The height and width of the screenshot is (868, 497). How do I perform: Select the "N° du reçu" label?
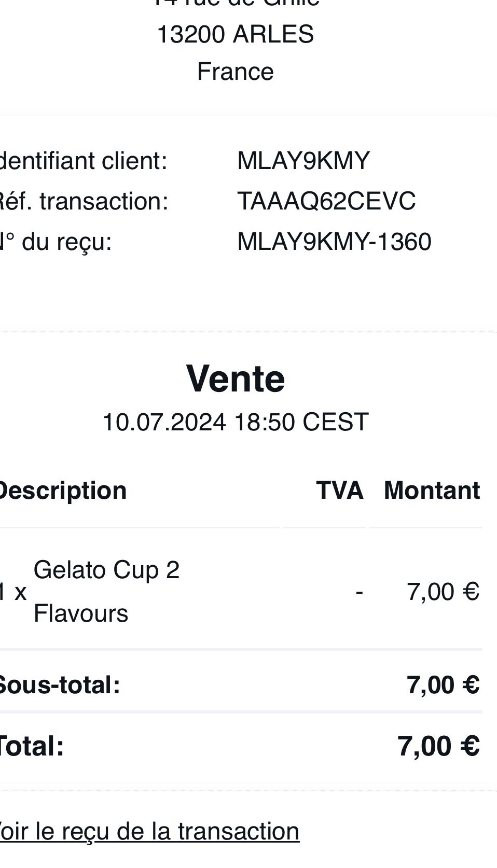click(56, 242)
